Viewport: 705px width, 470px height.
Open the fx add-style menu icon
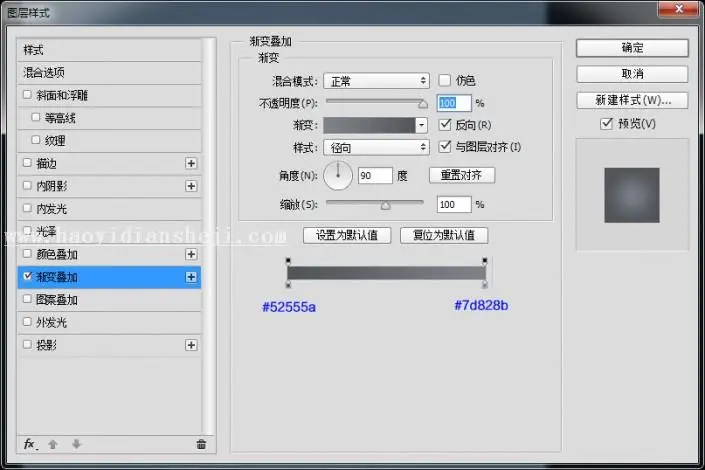(x=30, y=444)
